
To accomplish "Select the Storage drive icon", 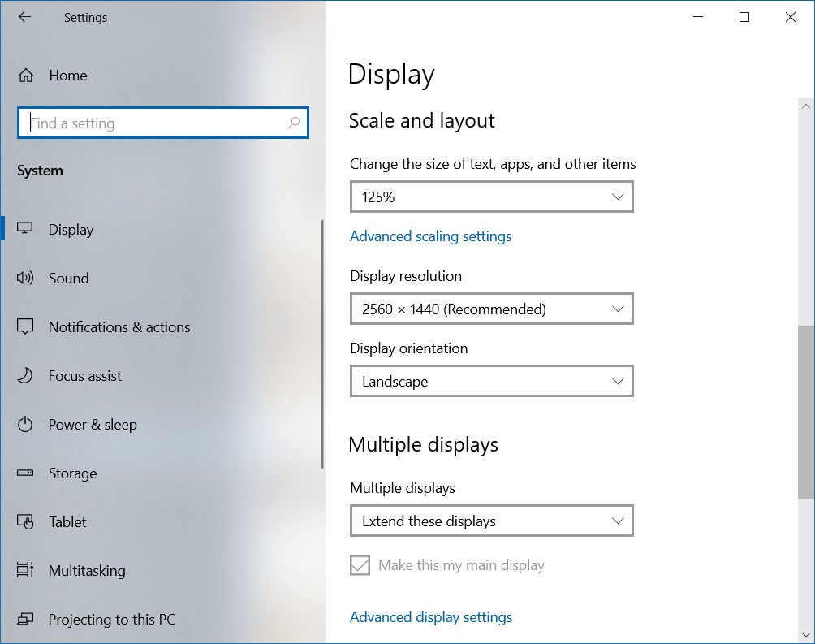I will coord(25,473).
